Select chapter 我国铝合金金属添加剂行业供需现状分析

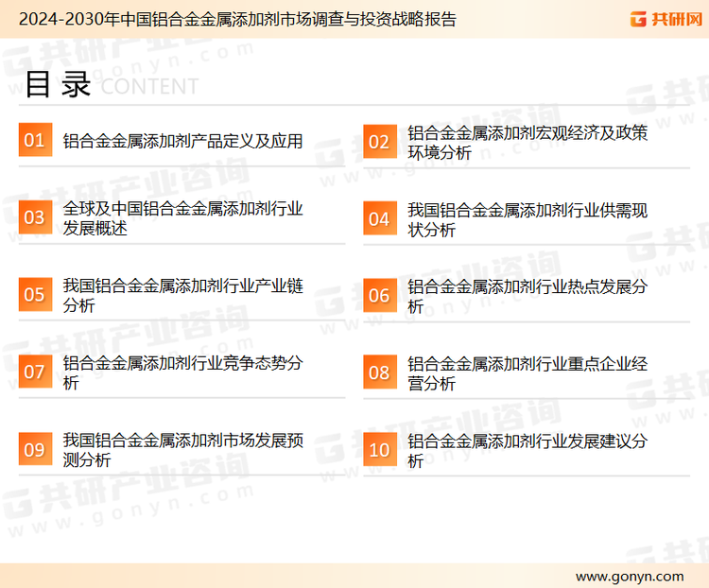(527, 220)
